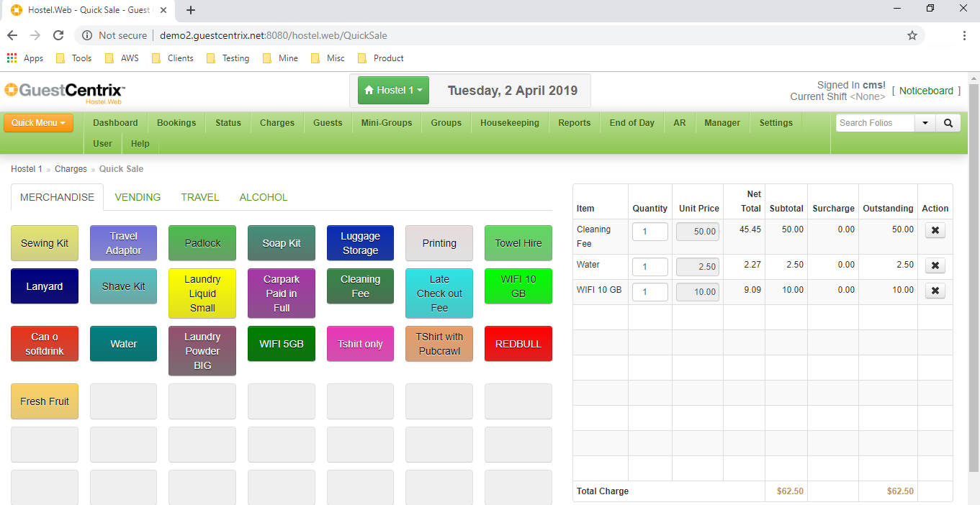Switch to the VENDING tab
980x505 pixels.
138,197
